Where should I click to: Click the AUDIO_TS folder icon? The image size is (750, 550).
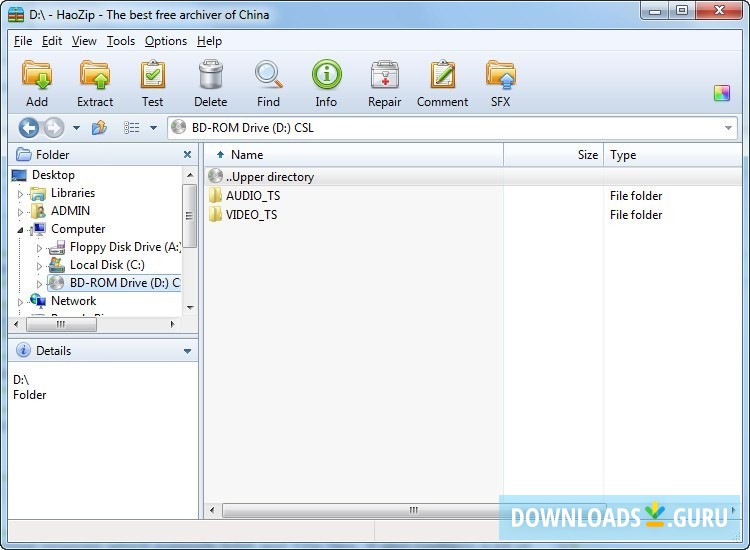[x=215, y=196]
